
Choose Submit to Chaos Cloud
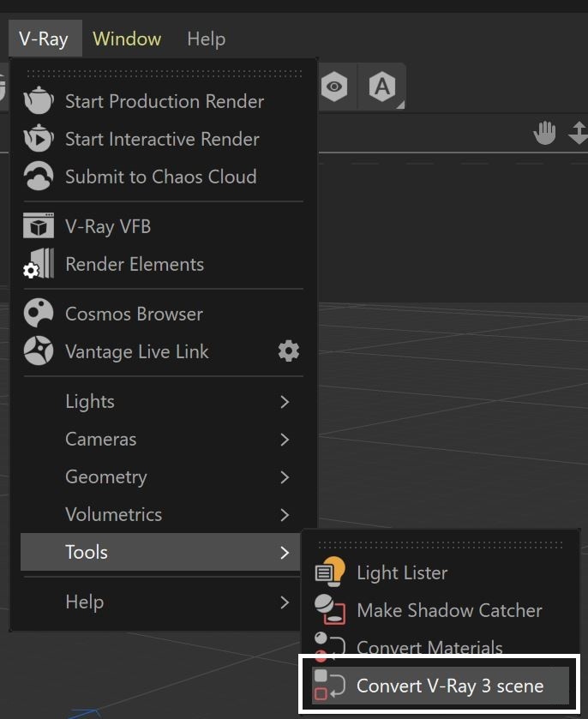point(164,177)
